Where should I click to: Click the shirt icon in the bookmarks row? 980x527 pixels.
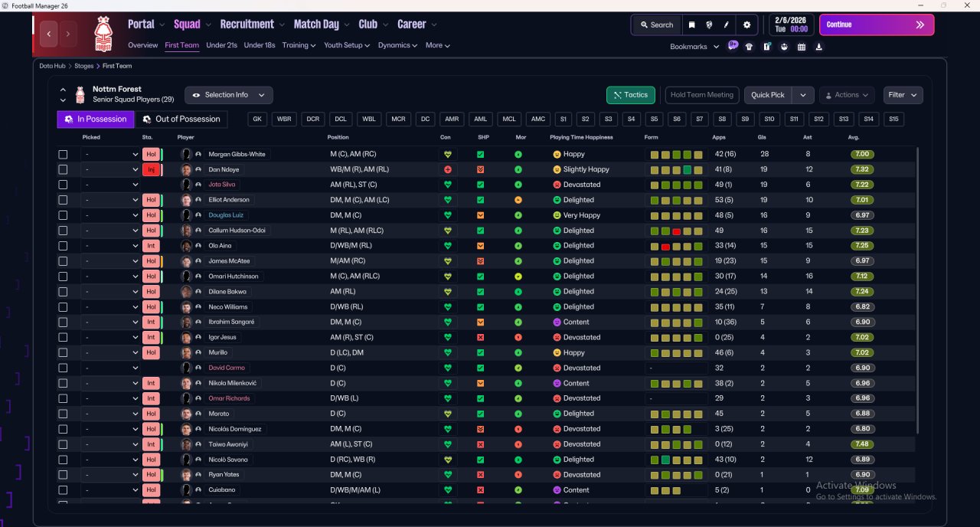tap(749, 47)
